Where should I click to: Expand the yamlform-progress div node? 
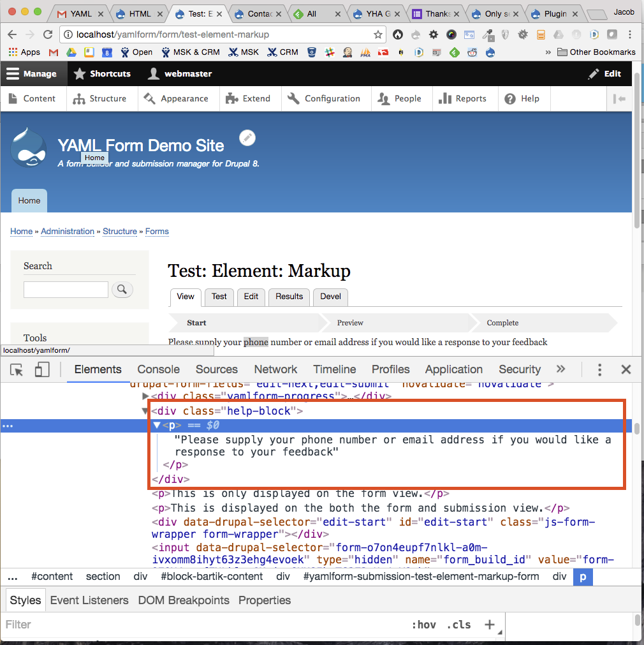pos(145,396)
